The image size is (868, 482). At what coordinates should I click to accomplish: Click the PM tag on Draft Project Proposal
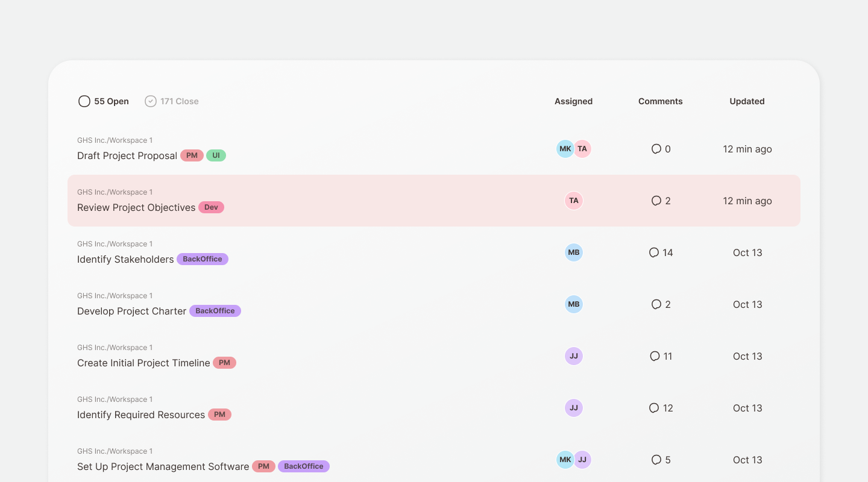point(192,155)
